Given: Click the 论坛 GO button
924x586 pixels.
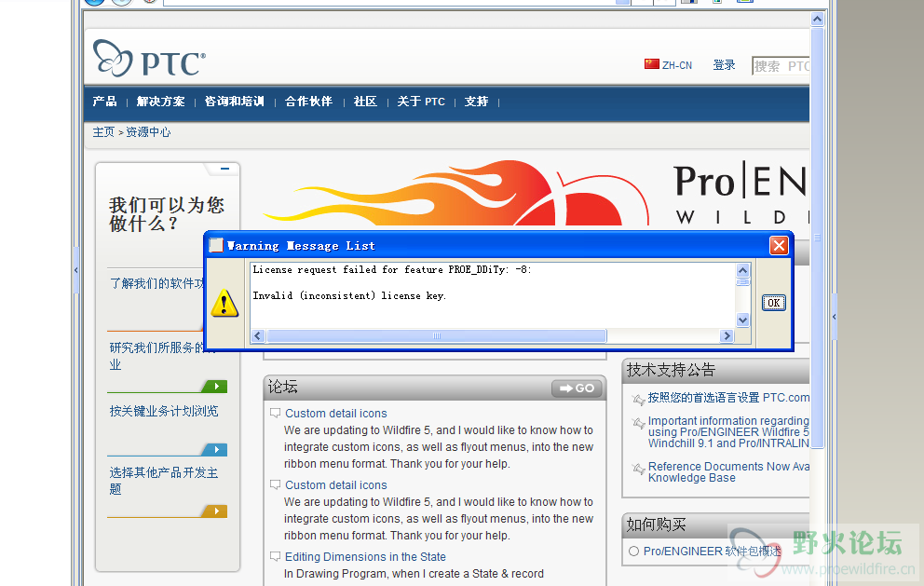Looking at the screenshot, I should coord(577,388).
